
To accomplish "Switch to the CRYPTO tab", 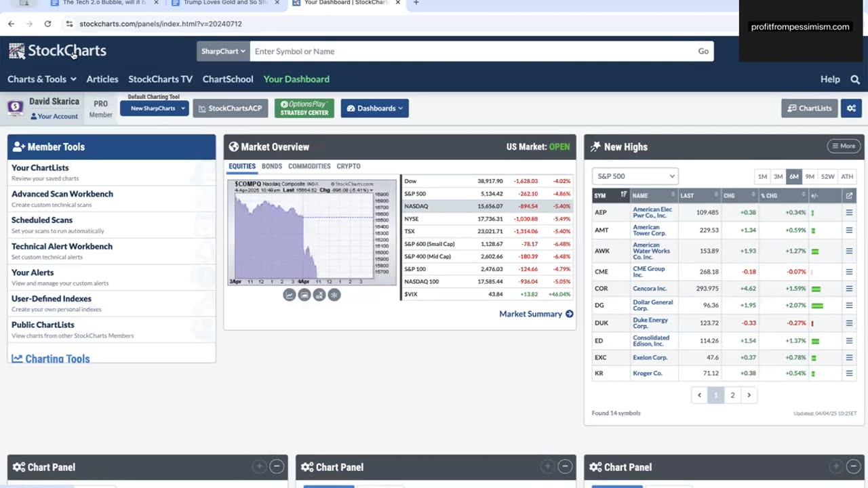I will coord(349,166).
